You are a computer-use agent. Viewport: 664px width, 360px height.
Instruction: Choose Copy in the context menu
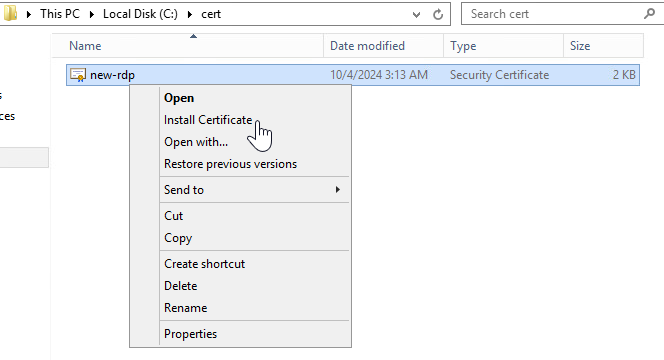point(178,238)
